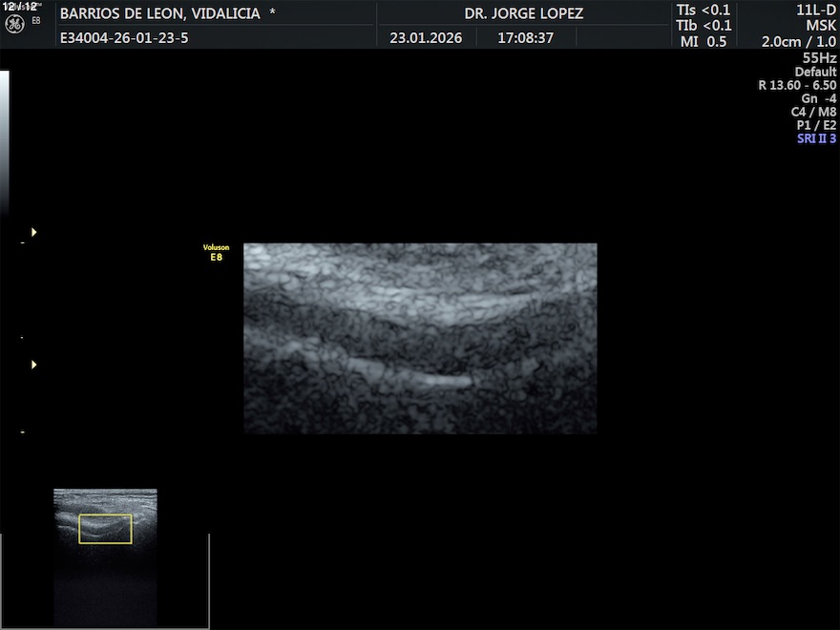This screenshot has height=630, width=840.
Task: Click the small overview thumbnail image
Action: click(105, 544)
